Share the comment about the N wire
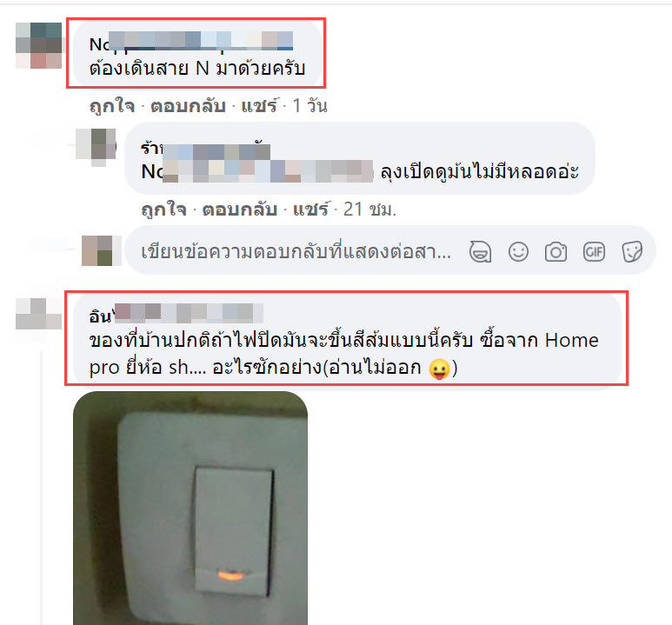The image size is (672, 625). 260,106
